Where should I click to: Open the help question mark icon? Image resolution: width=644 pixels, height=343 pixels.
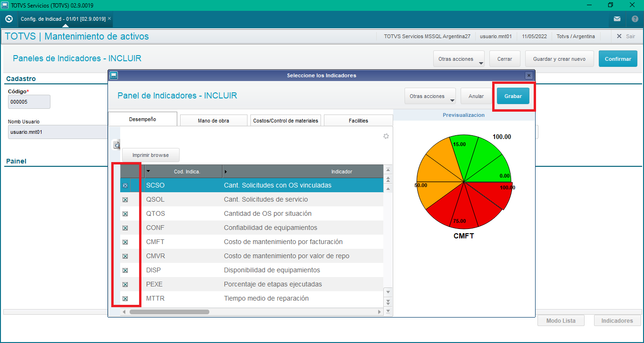(635, 19)
